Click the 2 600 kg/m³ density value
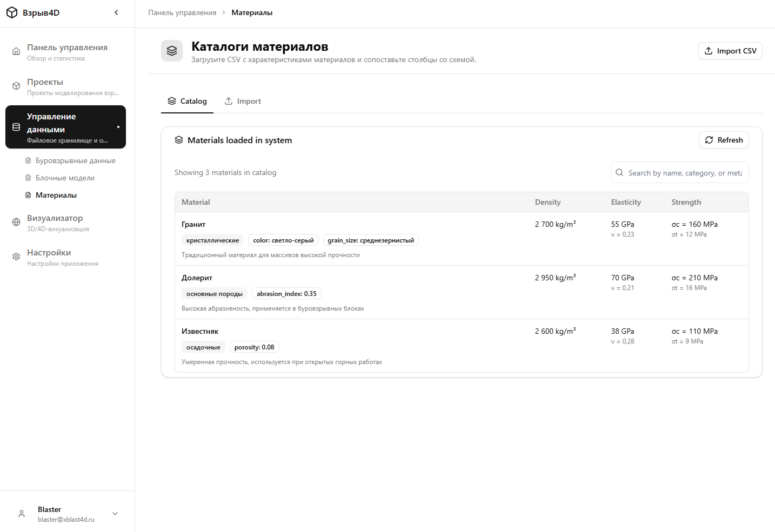Viewport: 775px width, 532px height. coord(556,331)
